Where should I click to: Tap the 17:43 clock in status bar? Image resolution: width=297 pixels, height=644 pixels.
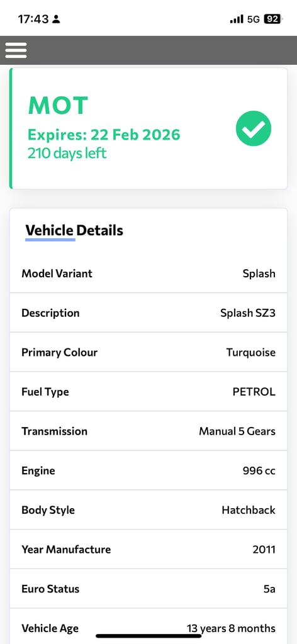pos(33,19)
